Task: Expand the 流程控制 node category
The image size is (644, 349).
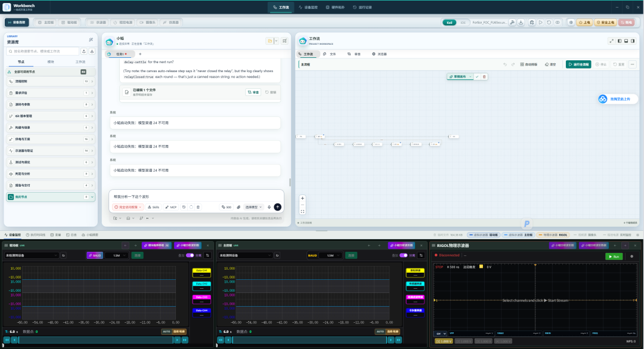Action: (x=51, y=81)
